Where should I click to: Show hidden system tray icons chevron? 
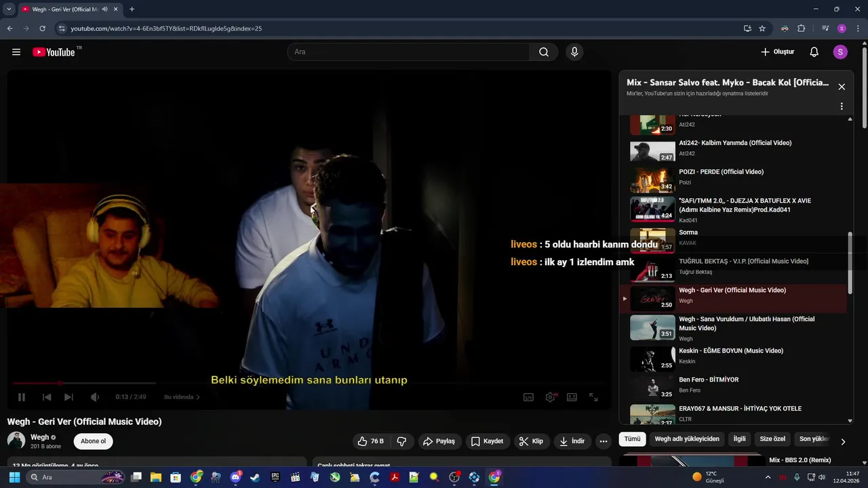click(x=768, y=477)
